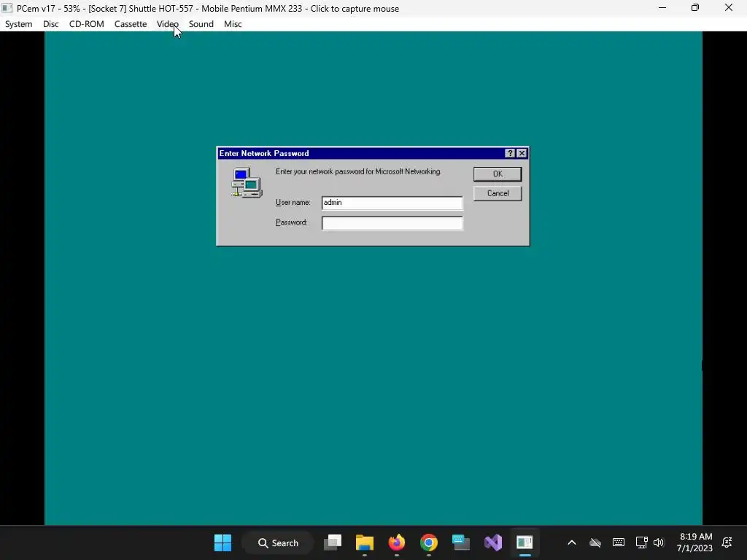Open Visual Studio from the taskbar
This screenshot has width=747, height=560.
(x=492, y=542)
